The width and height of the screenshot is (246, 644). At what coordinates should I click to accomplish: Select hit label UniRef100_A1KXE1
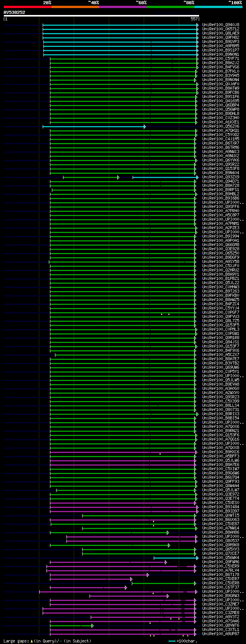click(221, 122)
